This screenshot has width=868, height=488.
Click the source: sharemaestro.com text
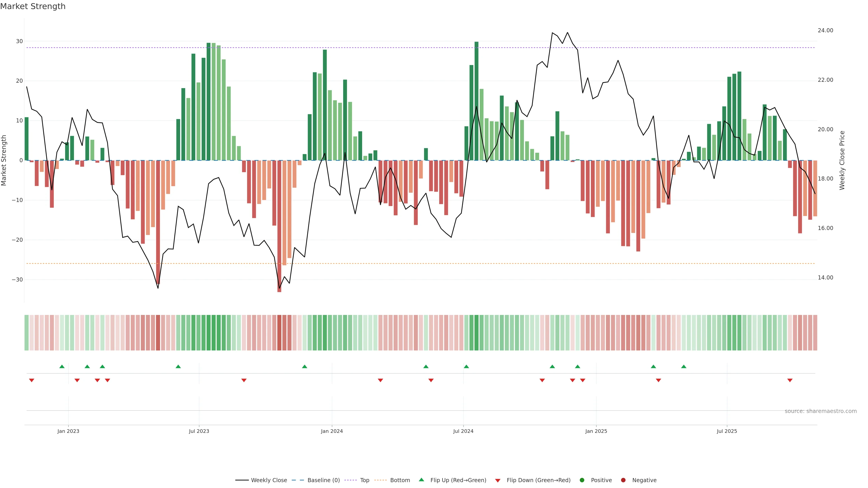[821, 411]
